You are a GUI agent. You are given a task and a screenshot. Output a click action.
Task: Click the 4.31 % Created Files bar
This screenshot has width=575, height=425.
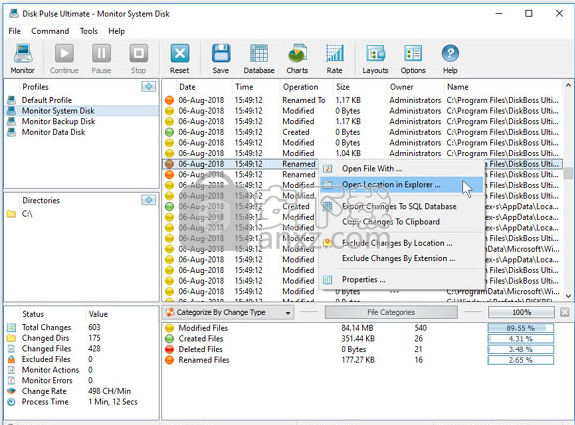(x=521, y=338)
